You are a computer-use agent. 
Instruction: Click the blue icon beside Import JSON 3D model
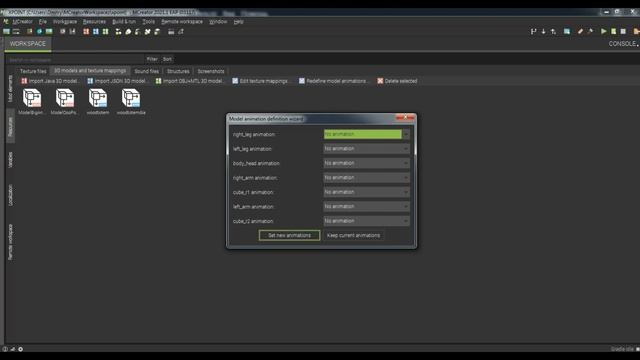pyautogui.click(x=90, y=81)
